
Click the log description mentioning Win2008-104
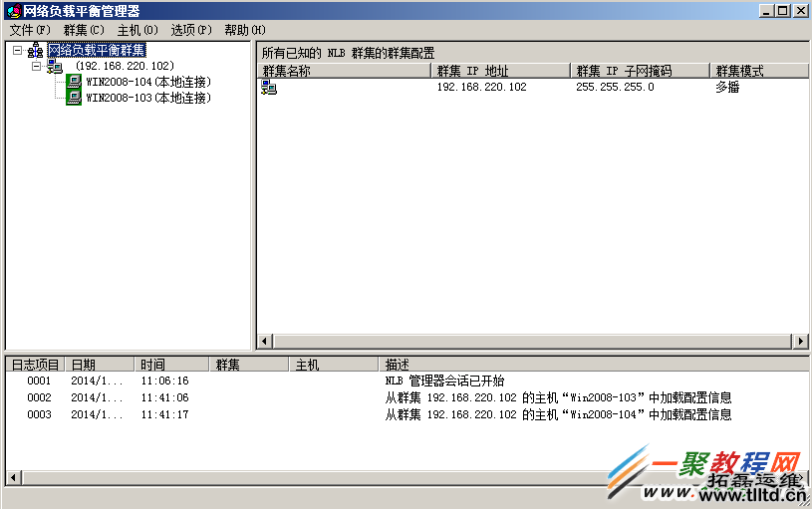pos(558,414)
